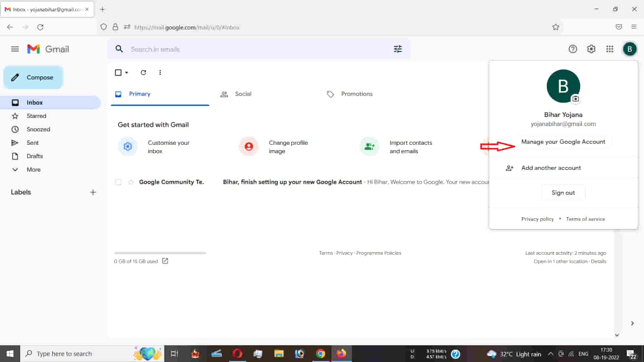Click the 32°C Light rain weather widget
644x362 pixels.
(x=514, y=354)
